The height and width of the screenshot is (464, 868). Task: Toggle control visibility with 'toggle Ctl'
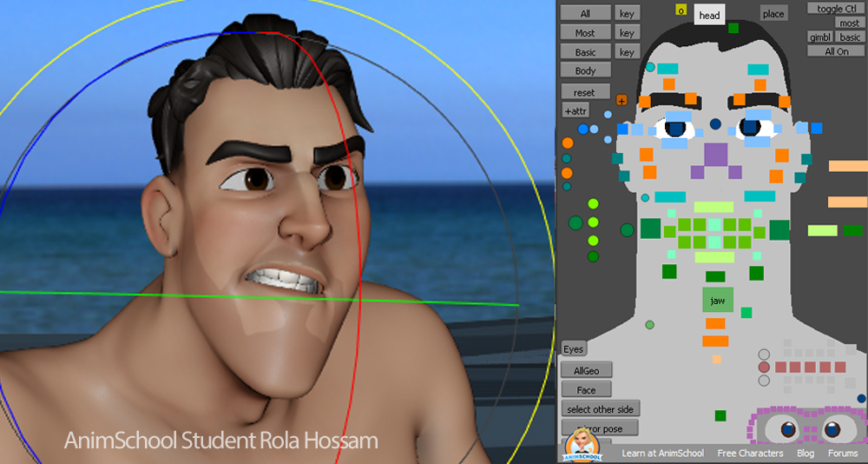(837, 9)
